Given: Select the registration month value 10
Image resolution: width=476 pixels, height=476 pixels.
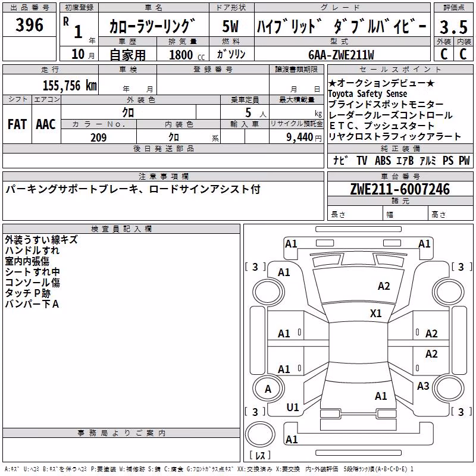Looking at the screenshot, I should tap(78, 54).
